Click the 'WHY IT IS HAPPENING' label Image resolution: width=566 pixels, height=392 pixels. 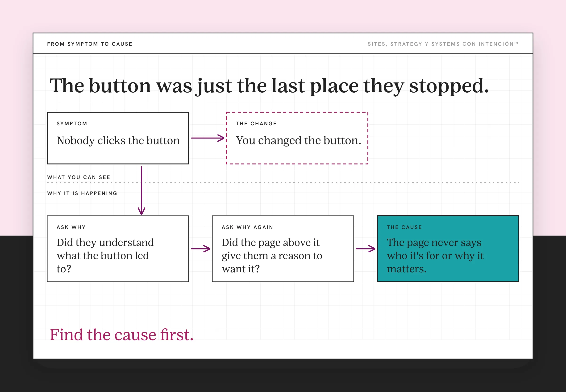click(x=82, y=193)
